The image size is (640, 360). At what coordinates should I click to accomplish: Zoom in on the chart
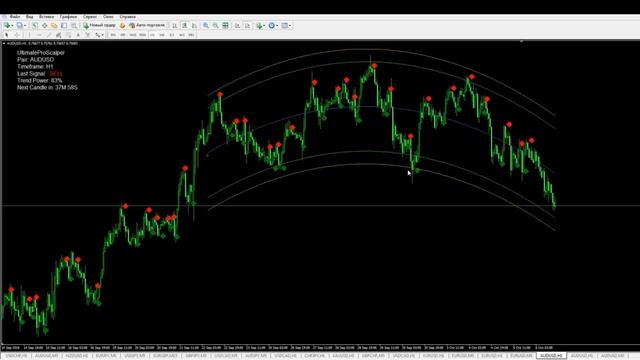click(x=206, y=25)
